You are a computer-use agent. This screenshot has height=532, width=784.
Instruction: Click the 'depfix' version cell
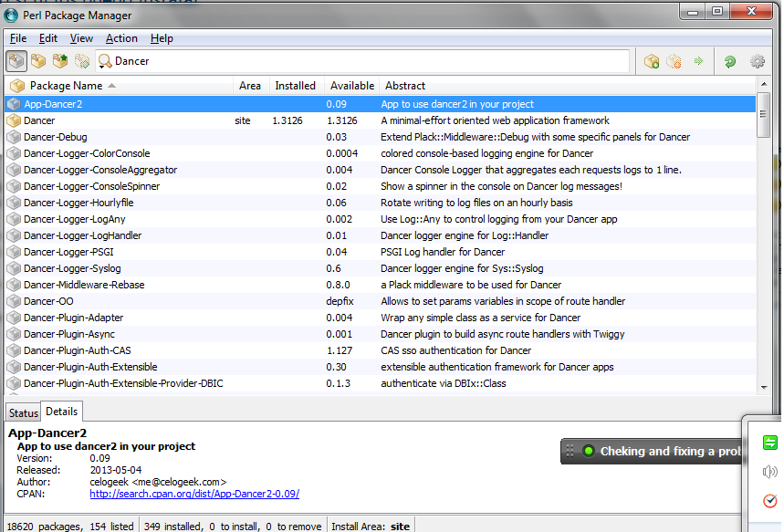(340, 301)
